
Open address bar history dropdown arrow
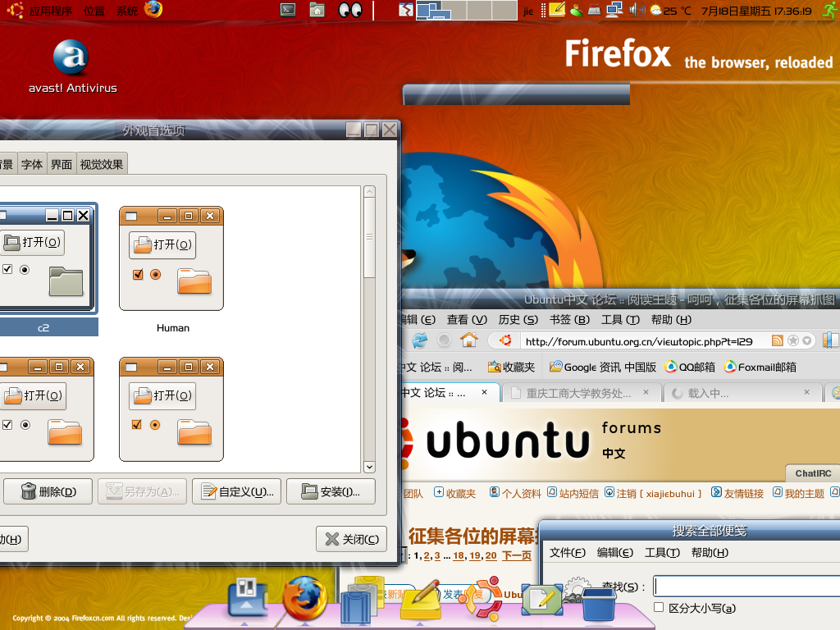pos(807,340)
